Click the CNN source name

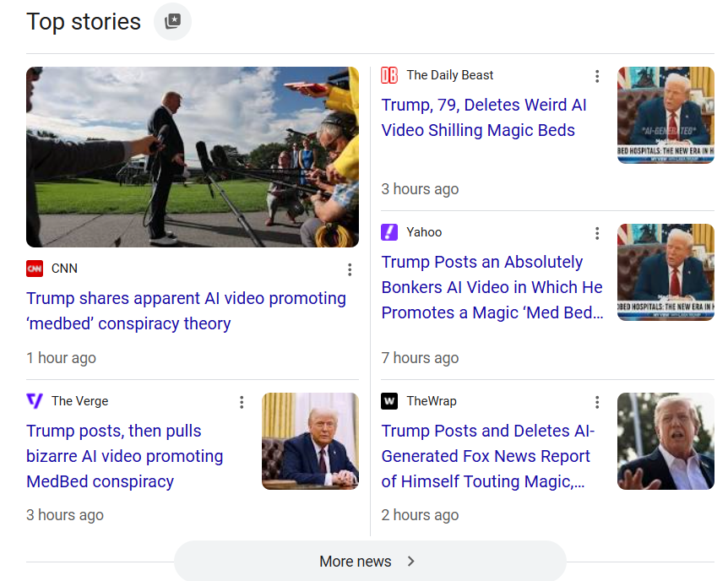64,269
